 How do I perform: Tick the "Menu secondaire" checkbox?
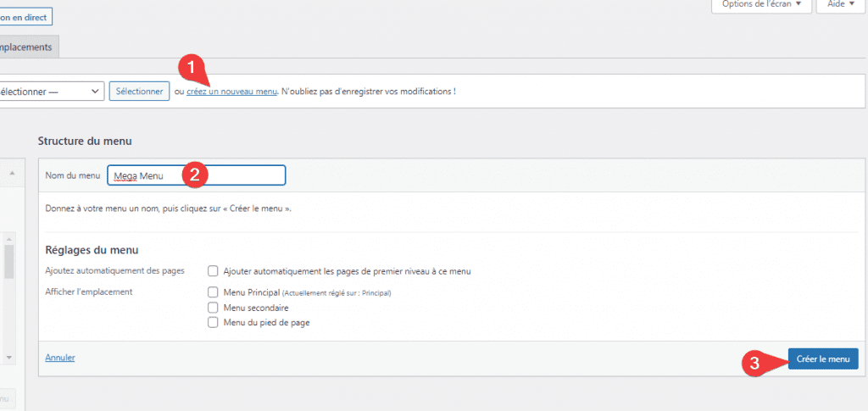click(x=214, y=308)
